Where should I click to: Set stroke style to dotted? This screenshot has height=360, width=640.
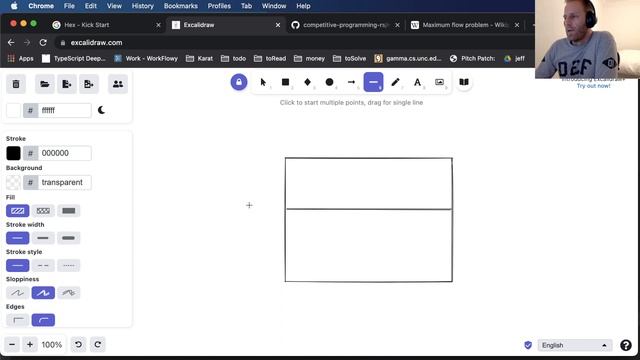(69, 265)
